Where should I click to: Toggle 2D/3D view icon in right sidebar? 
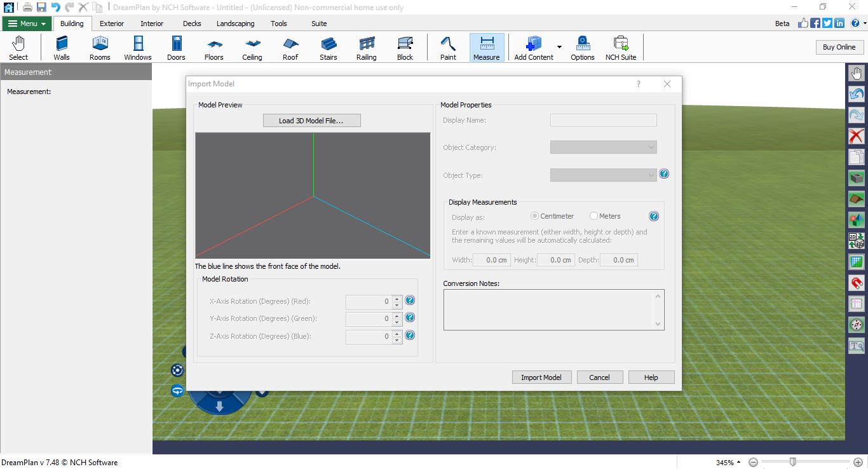click(x=857, y=241)
